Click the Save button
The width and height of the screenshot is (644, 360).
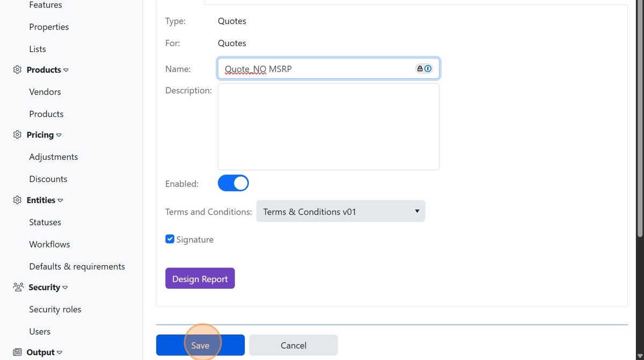(200, 345)
